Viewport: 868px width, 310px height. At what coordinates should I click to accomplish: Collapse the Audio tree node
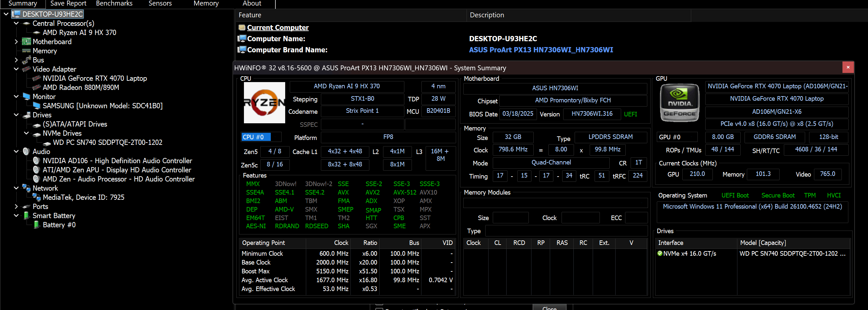[16, 151]
